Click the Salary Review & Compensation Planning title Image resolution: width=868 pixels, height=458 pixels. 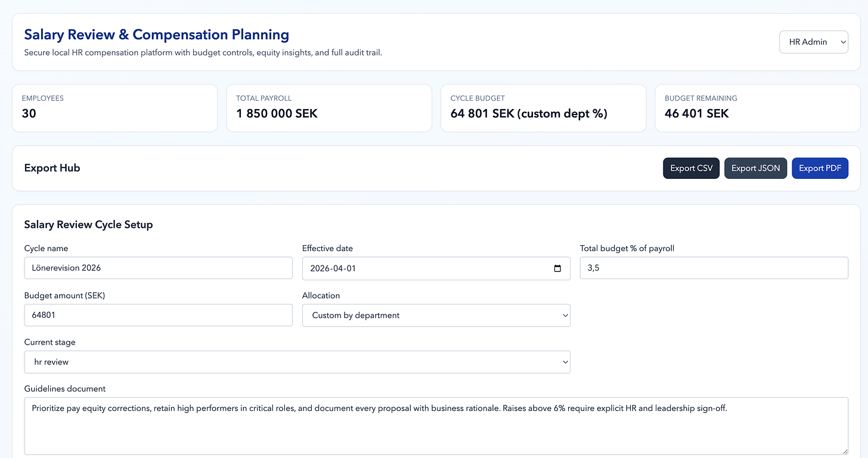156,35
